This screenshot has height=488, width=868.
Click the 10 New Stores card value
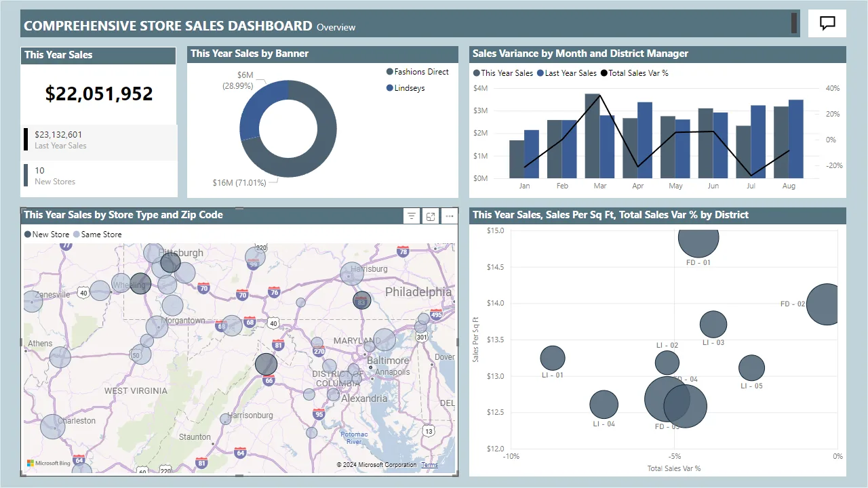39,171
